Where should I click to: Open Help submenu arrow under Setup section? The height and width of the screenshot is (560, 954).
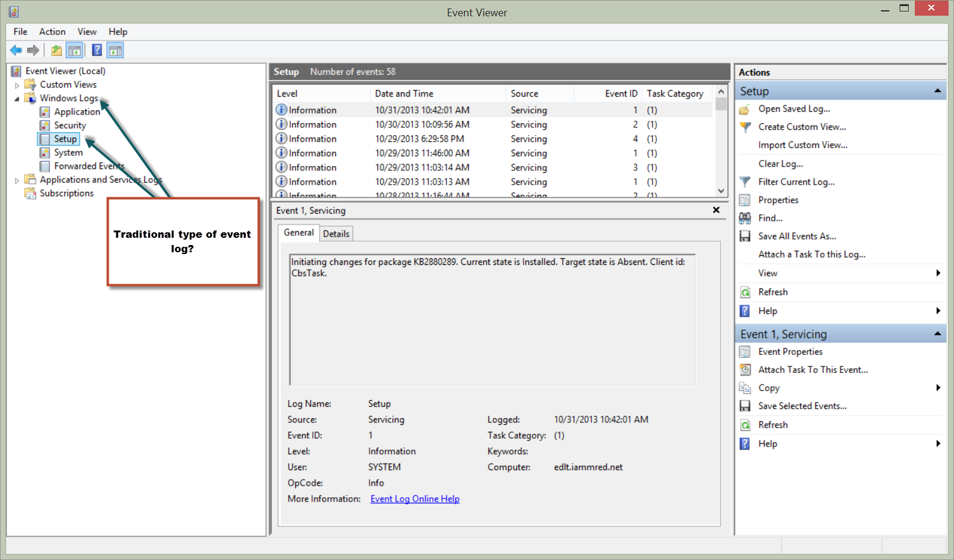tap(938, 311)
